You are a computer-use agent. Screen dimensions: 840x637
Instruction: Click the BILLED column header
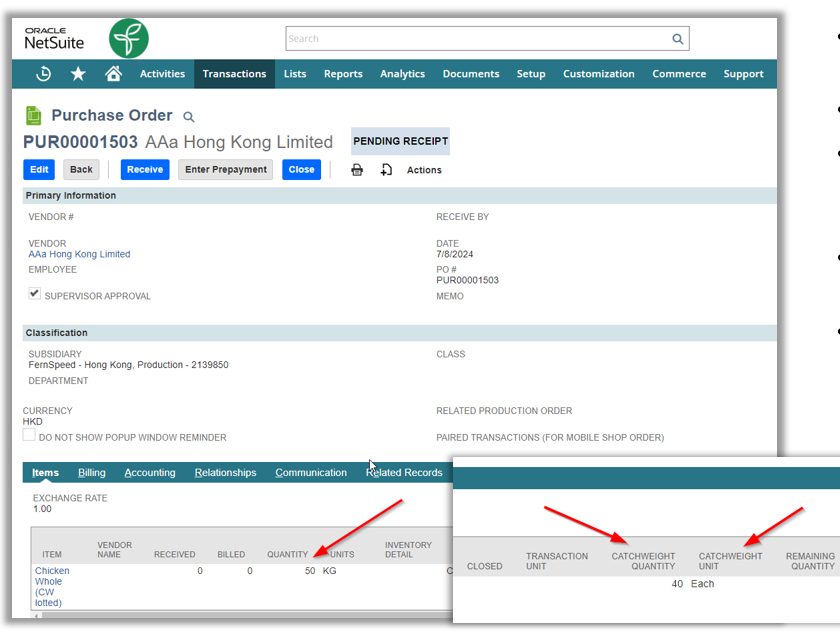click(x=231, y=554)
